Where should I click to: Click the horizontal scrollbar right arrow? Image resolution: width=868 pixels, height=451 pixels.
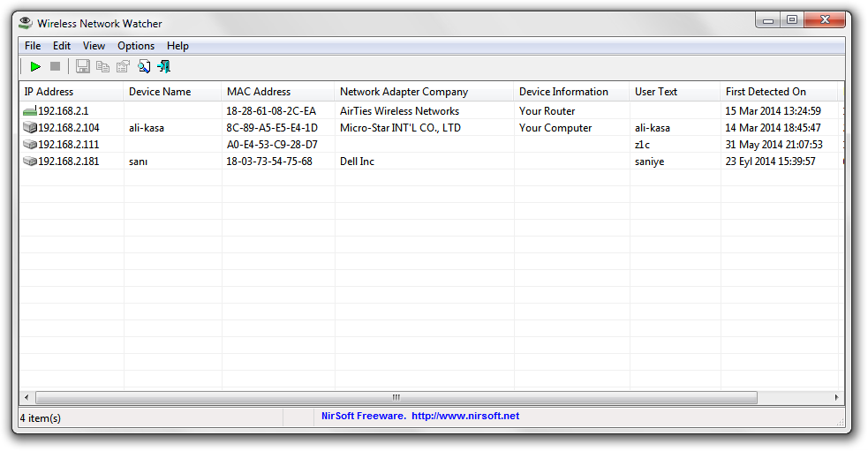(837, 397)
